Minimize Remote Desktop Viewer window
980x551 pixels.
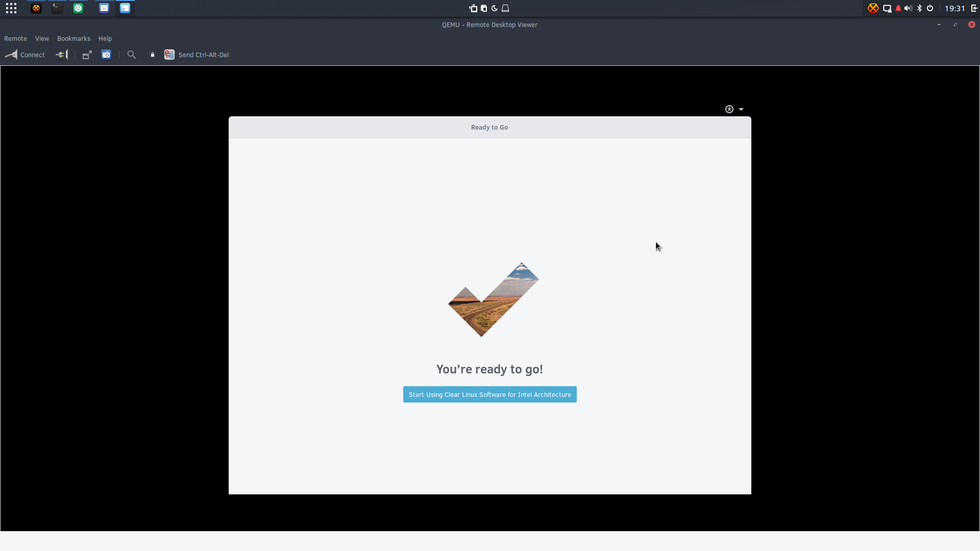point(939,24)
